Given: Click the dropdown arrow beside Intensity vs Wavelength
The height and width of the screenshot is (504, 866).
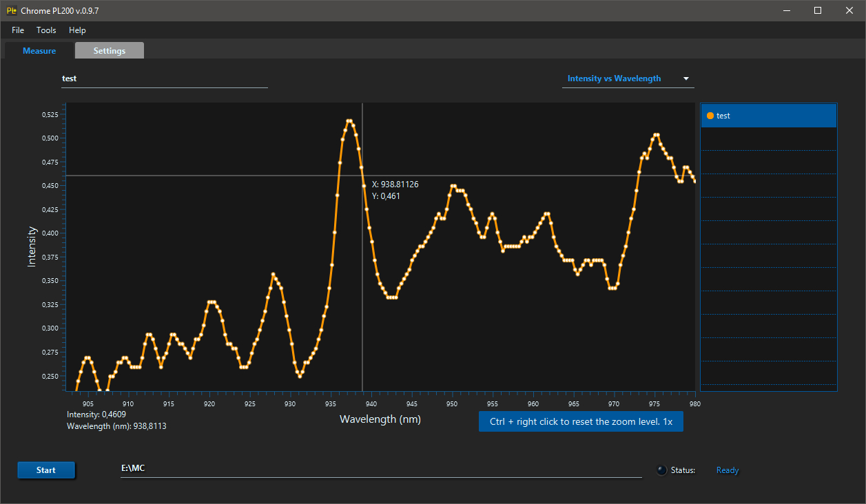Looking at the screenshot, I should [686, 78].
